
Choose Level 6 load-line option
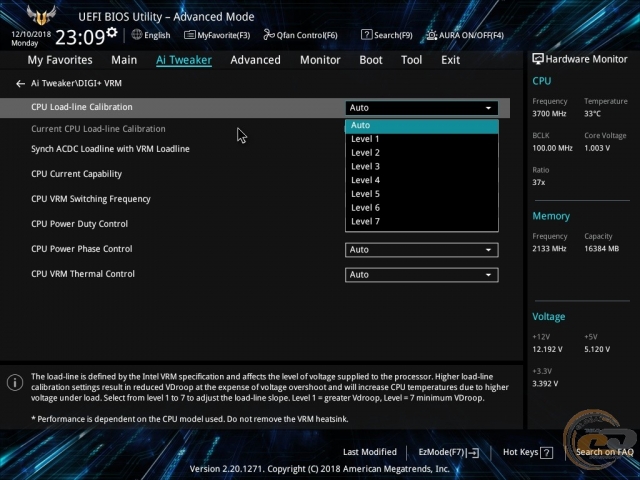pyautogui.click(x=422, y=208)
